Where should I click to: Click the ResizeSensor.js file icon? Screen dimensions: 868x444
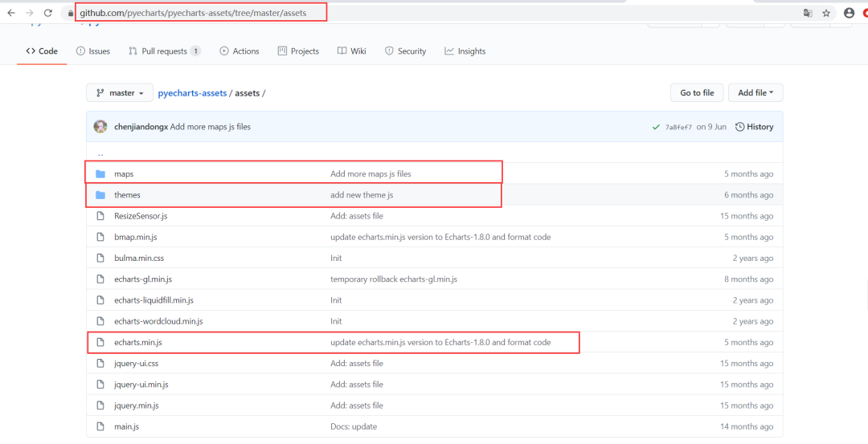100,216
